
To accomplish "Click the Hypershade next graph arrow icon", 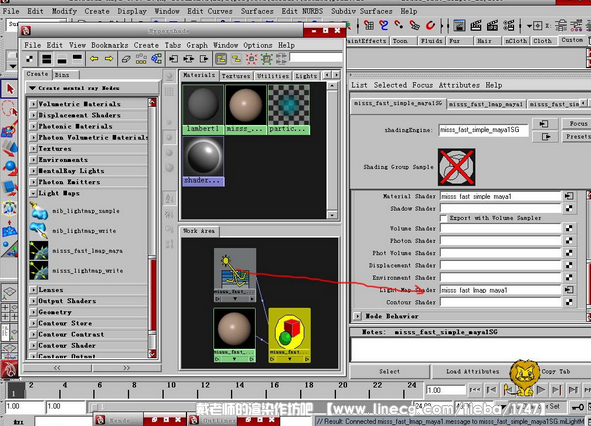I will (x=109, y=59).
